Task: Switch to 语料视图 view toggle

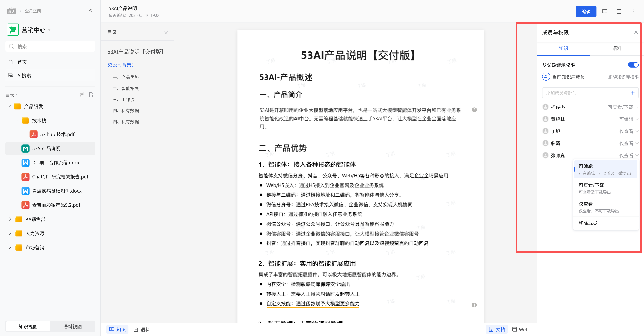Action: click(72, 326)
